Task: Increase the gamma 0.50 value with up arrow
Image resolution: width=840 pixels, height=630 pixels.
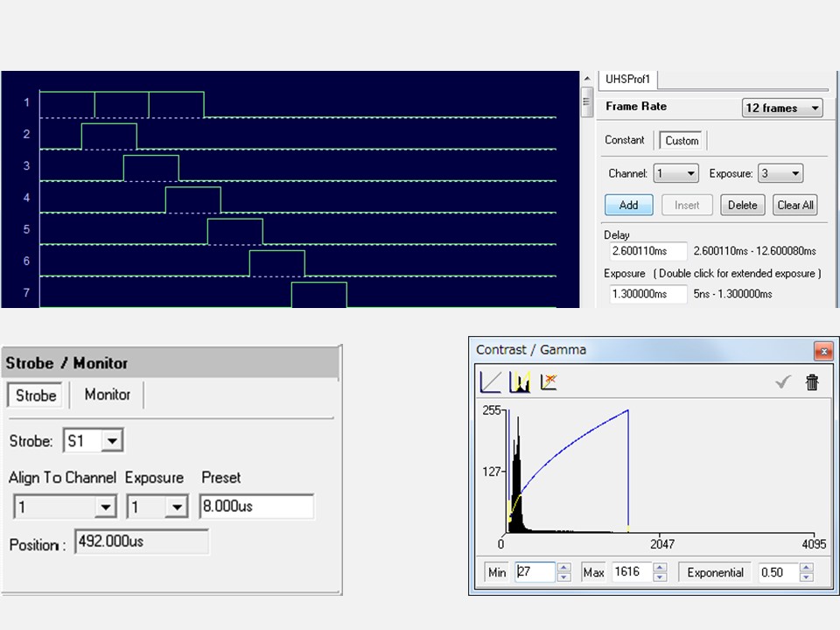Action: (x=806, y=567)
